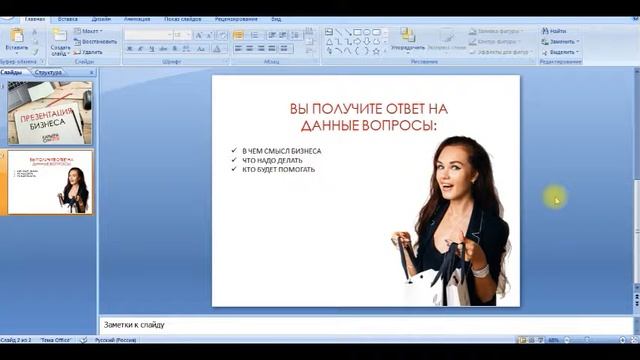This screenshot has height=360, width=640.
Task: Open Shape Fill (Заливка фигуры) dropdown
Action: pos(496,31)
